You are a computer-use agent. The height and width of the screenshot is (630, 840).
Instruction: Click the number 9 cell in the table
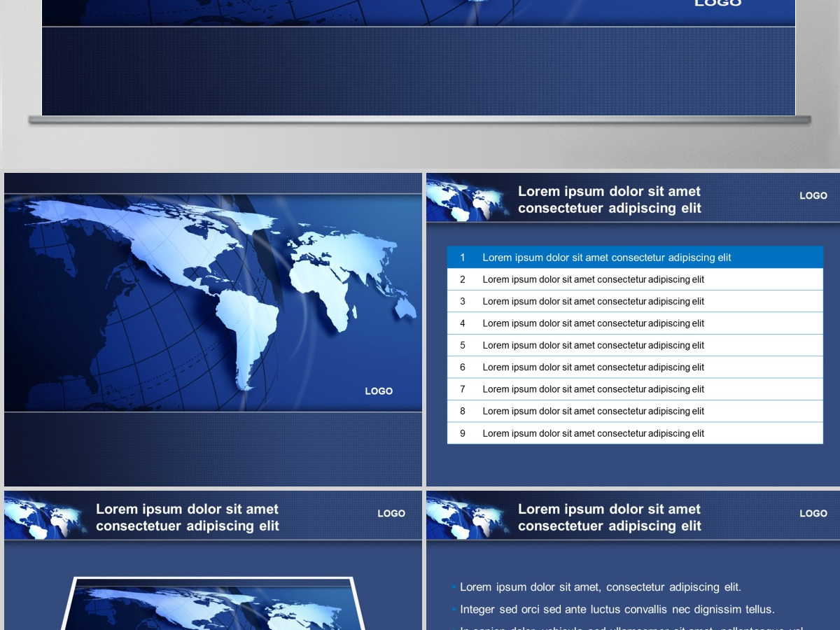pyautogui.click(x=462, y=433)
